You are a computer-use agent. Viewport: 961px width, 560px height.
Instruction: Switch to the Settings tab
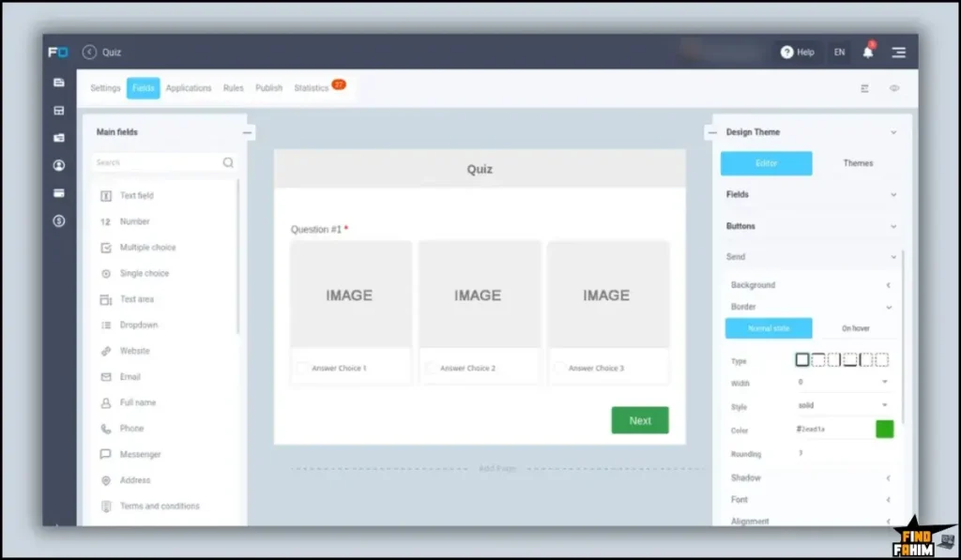pos(105,88)
